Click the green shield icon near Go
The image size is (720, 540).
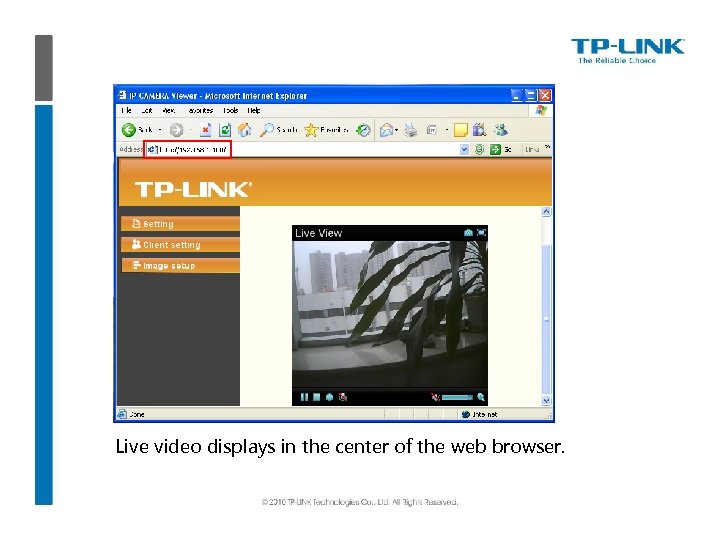coord(479,150)
